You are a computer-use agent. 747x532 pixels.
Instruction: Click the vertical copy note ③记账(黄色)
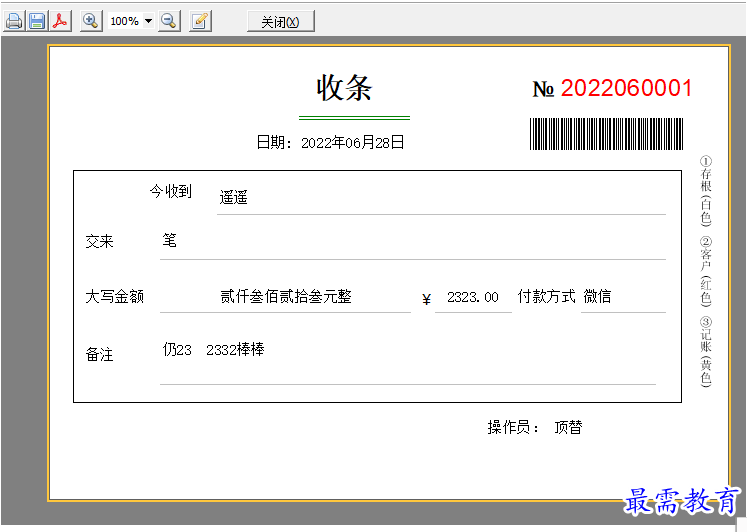(x=706, y=351)
